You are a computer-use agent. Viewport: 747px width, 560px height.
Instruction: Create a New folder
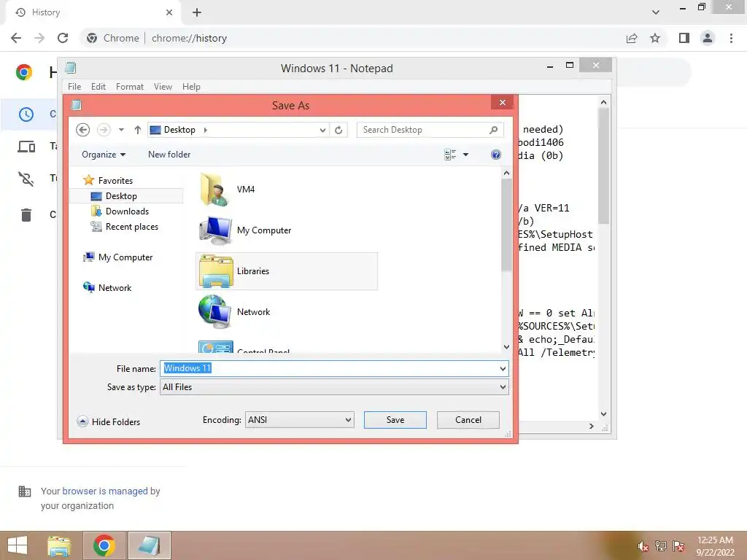[169, 155]
